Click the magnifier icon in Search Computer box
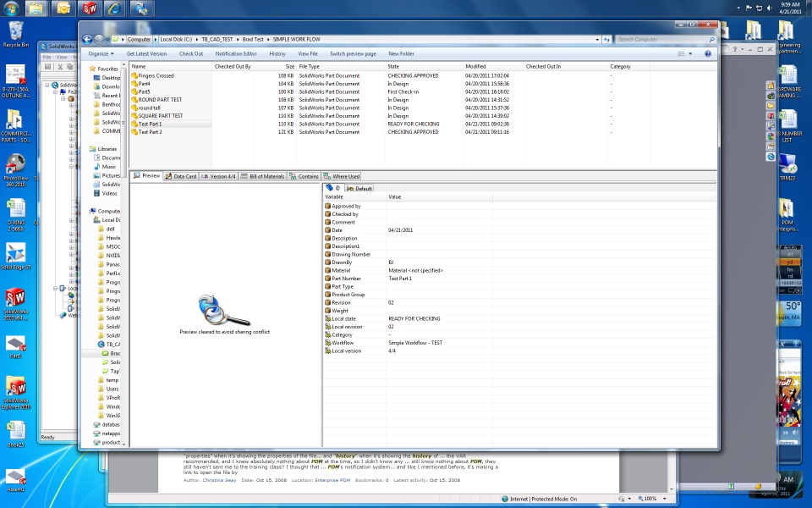The width and height of the screenshot is (812, 508). (x=711, y=40)
